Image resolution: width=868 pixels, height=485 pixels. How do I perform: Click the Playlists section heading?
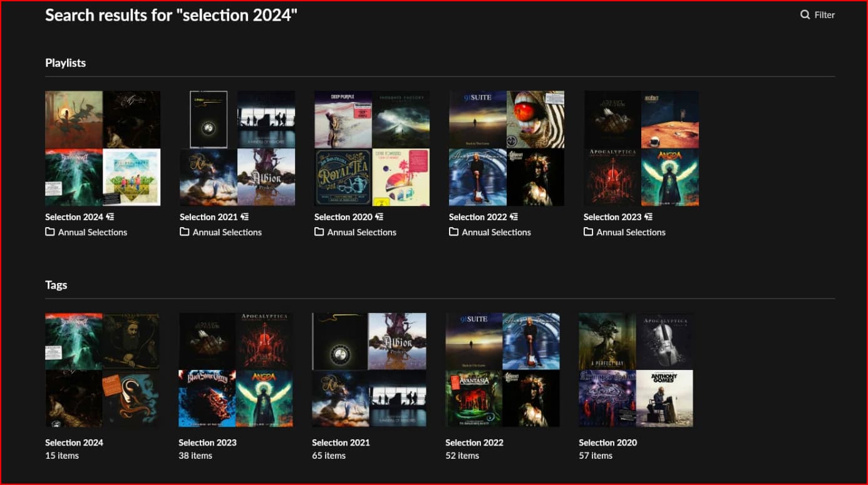click(65, 63)
